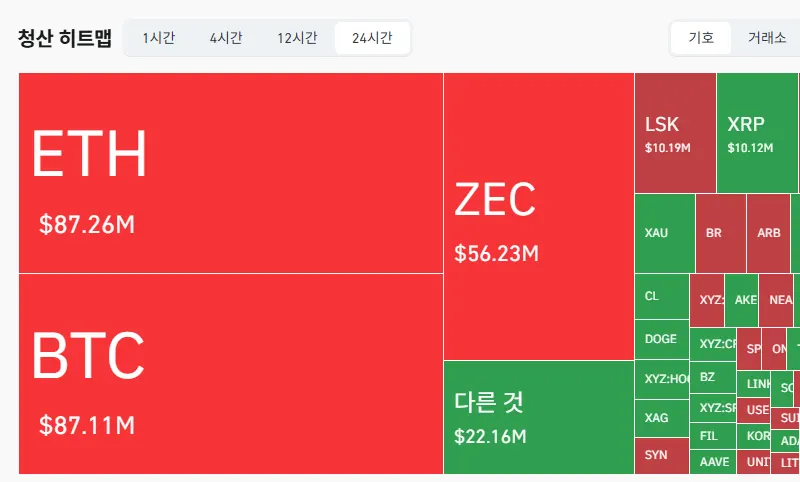Toggle view to 기호 (symbol)
This screenshot has height=482, width=800.
[x=701, y=38]
